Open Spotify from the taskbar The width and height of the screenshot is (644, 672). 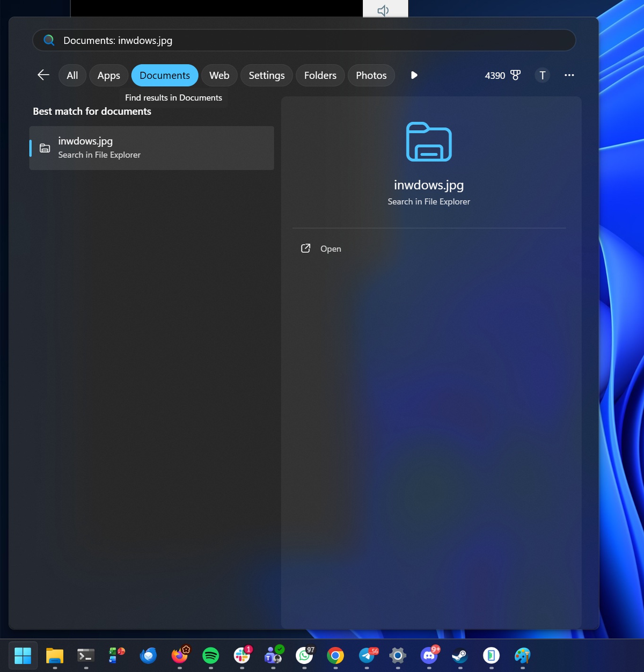[211, 655]
